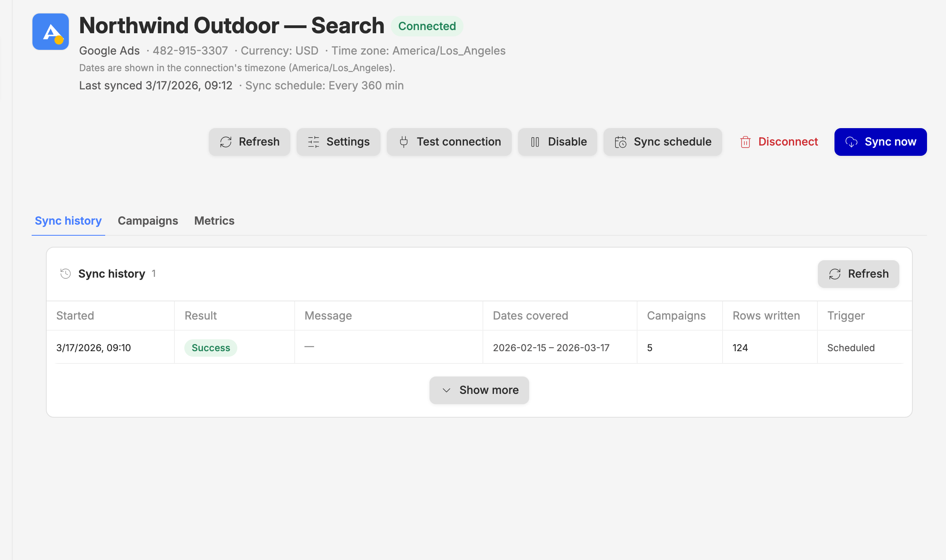Click the 124 rows written value
The image size is (946, 560).
[740, 348]
